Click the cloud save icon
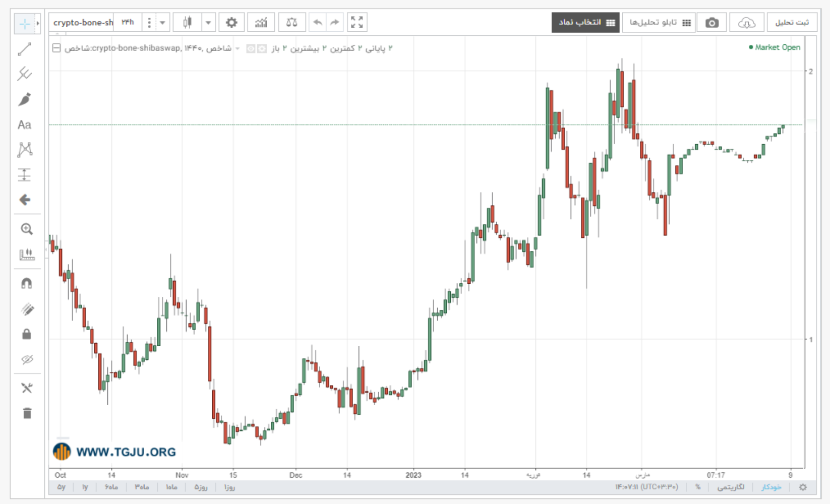This screenshot has height=504, width=830. (746, 23)
